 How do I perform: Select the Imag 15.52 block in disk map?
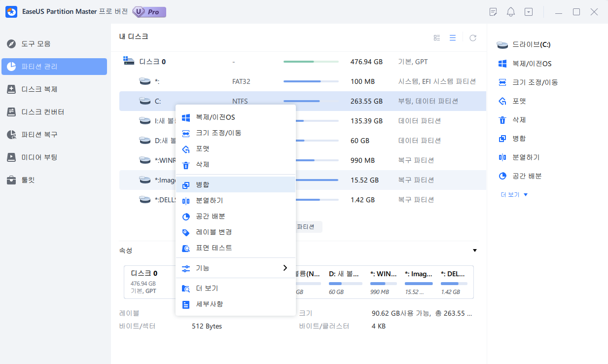click(x=419, y=282)
